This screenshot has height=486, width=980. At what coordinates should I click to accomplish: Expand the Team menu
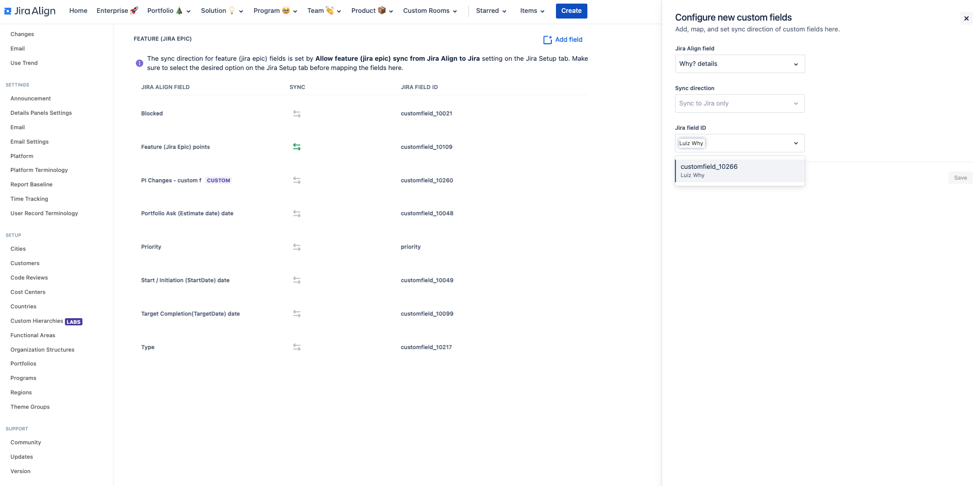(324, 11)
